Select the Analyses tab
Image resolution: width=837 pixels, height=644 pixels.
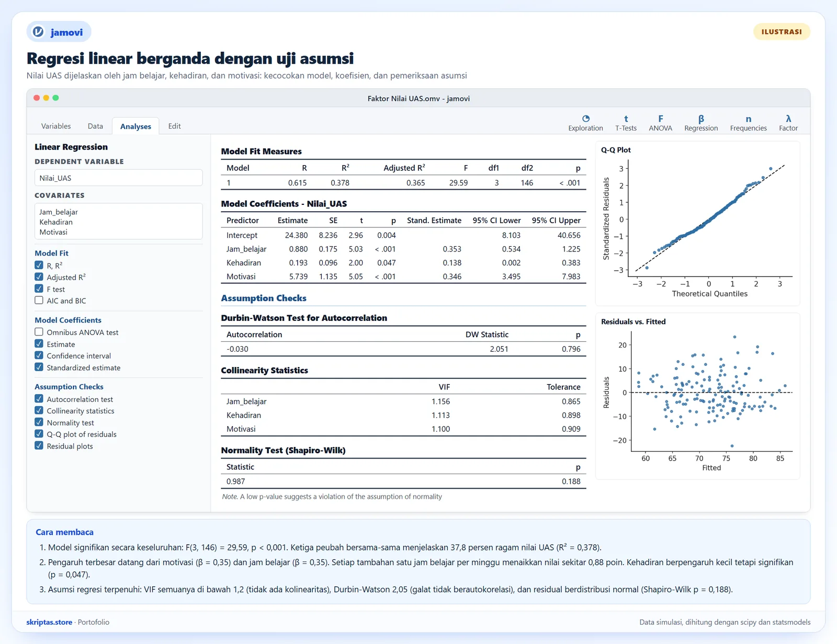(x=135, y=126)
